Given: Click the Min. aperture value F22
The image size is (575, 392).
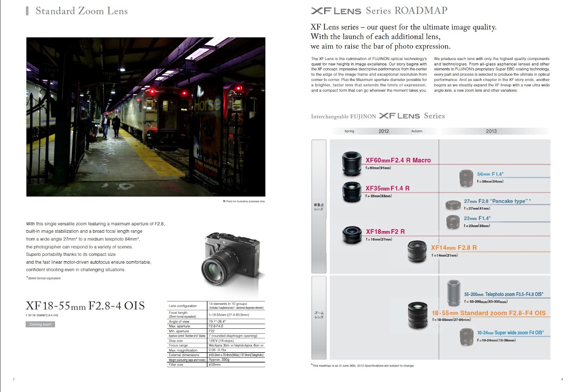Looking at the screenshot, I should coord(211,331).
